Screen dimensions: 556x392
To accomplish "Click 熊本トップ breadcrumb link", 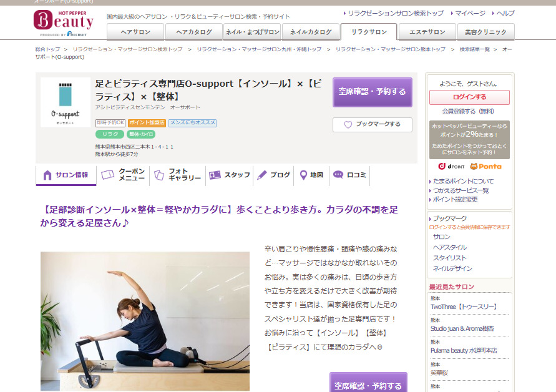I will [x=391, y=49].
